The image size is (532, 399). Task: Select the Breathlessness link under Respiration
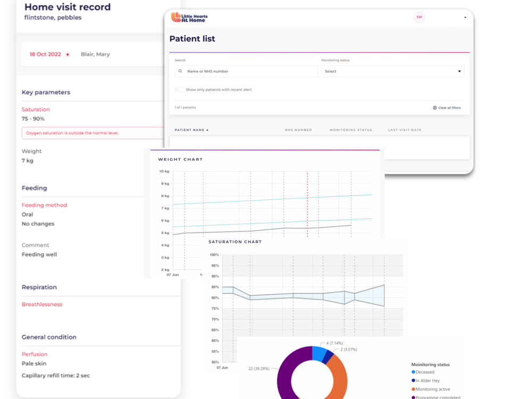(x=42, y=305)
